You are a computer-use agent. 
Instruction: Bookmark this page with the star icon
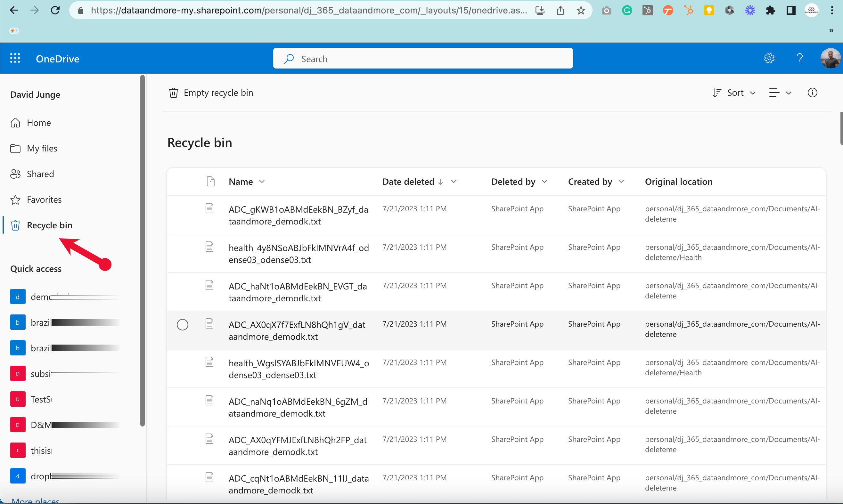[x=581, y=11]
